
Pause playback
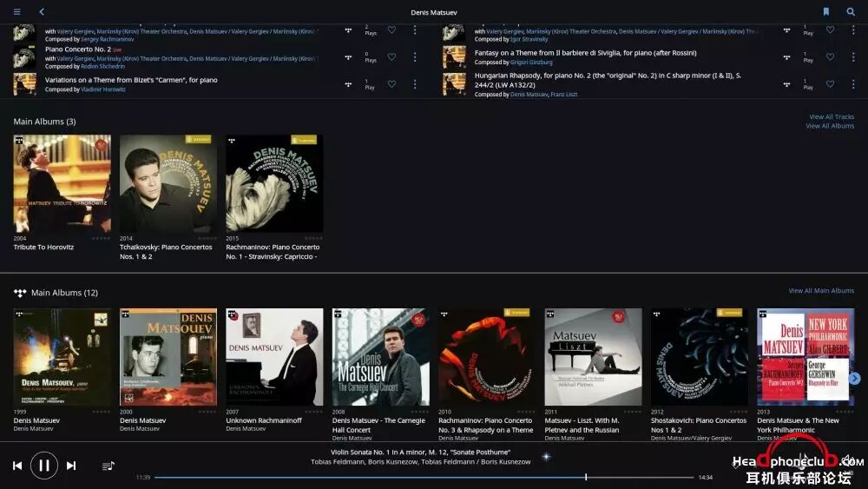pos(44,466)
